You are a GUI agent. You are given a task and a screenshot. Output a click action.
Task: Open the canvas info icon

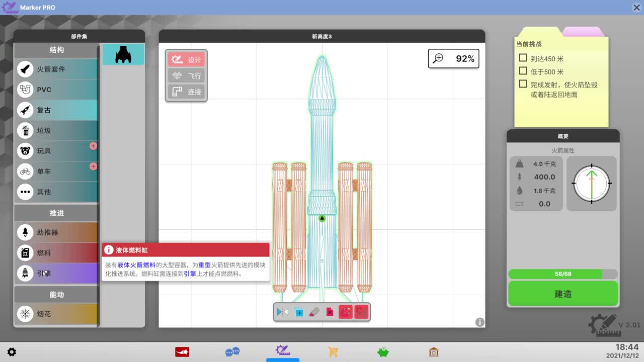tap(480, 322)
